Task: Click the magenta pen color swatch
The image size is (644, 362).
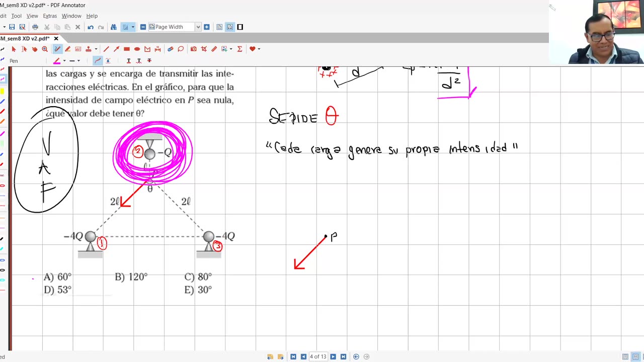Action: tap(57, 61)
